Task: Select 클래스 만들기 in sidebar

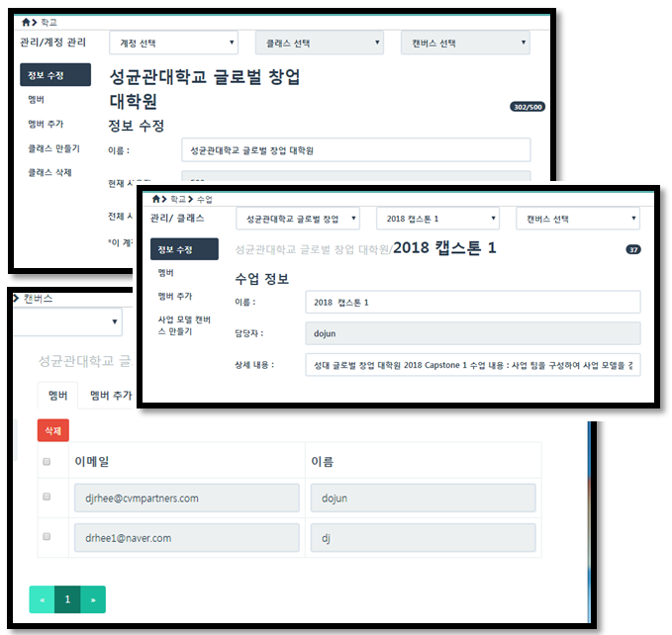Action: point(53,148)
